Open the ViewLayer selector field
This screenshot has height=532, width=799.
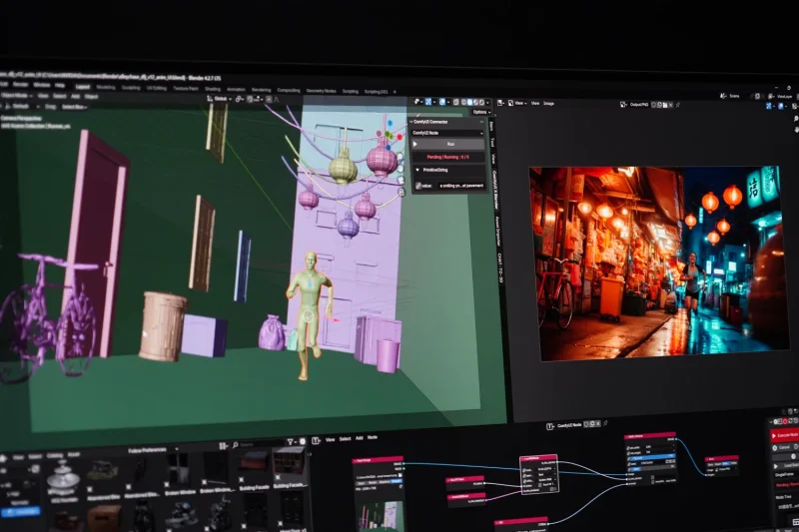(783, 96)
